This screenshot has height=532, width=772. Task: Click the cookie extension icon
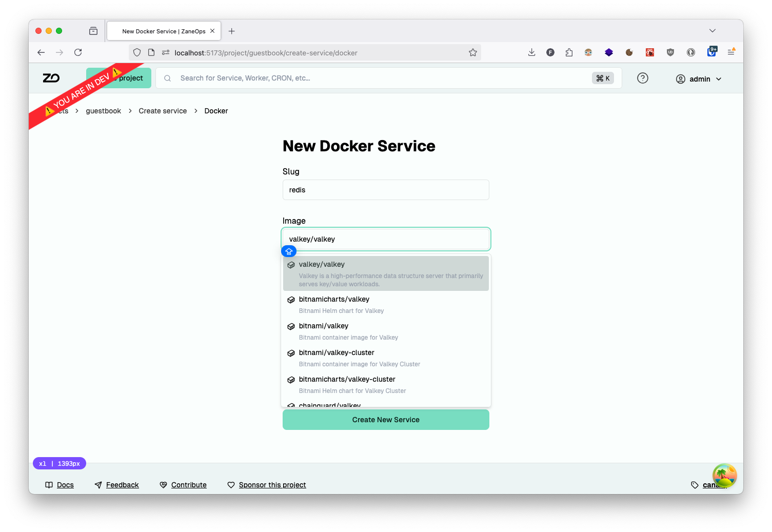629,52
